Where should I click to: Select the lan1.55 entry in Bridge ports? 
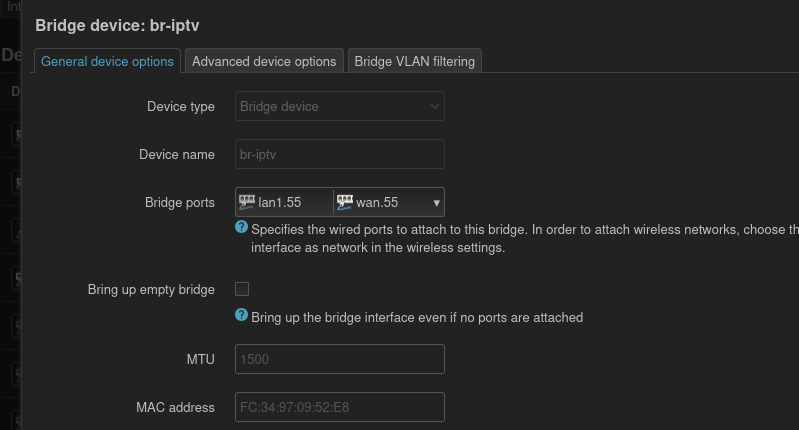(x=279, y=202)
